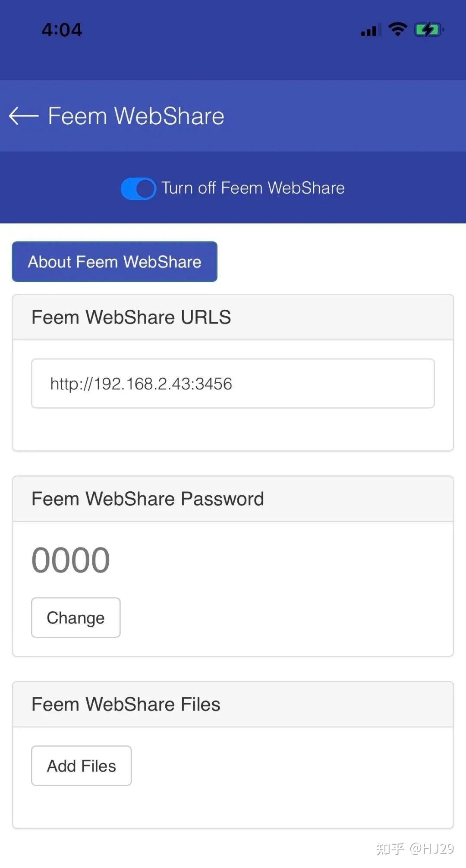Click the URL http://192.168.2.43:3456
The height and width of the screenshot is (868, 466).
click(141, 383)
